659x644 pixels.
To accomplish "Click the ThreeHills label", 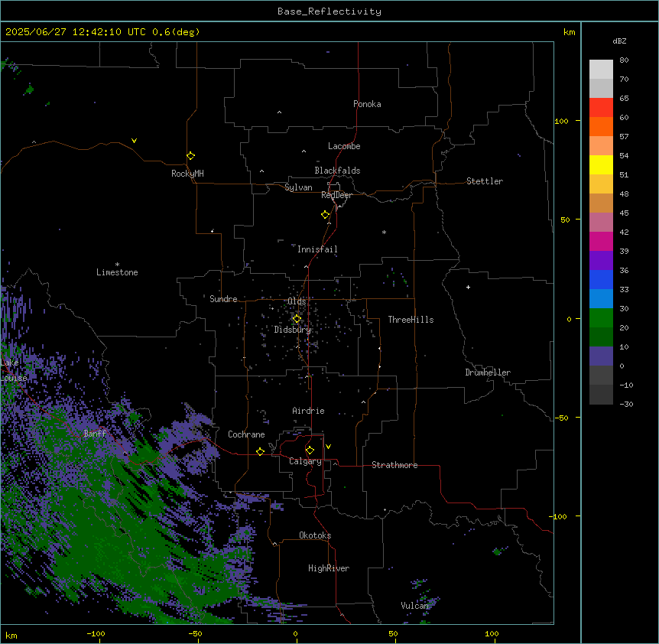I will click(411, 320).
